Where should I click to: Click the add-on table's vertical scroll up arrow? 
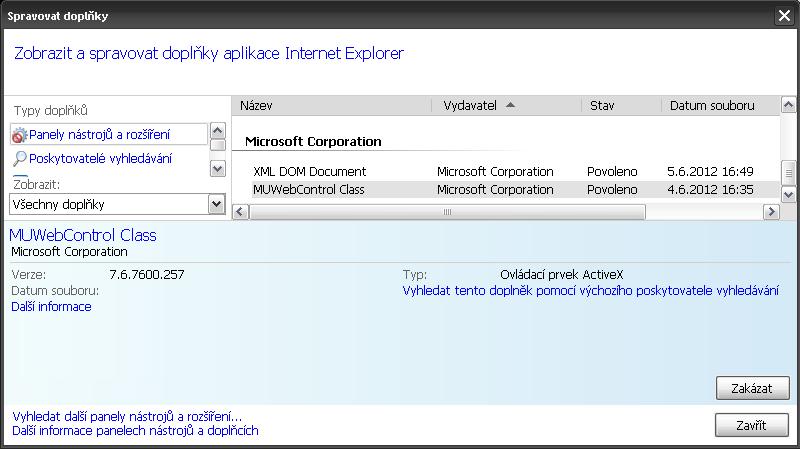[788, 106]
